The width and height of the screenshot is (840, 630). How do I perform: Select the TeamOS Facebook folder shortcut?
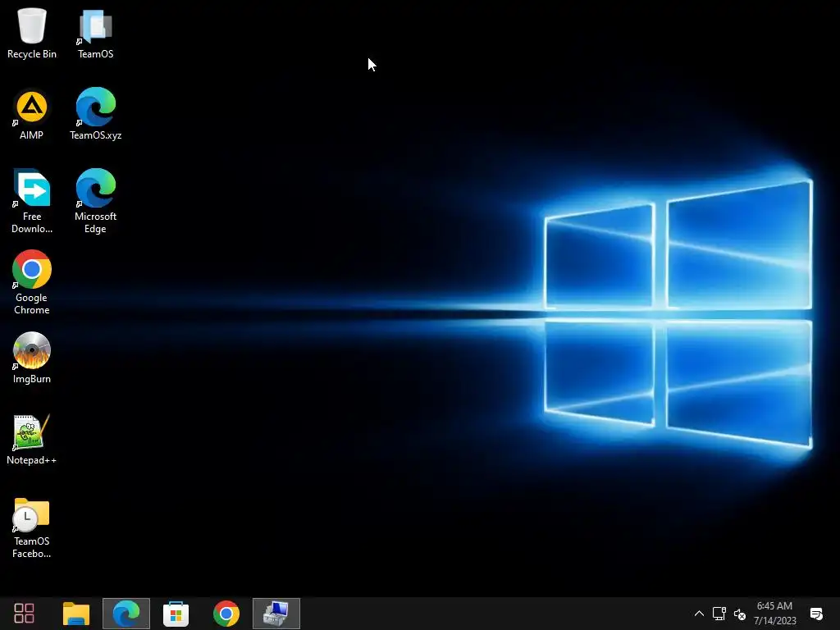coord(32,527)
